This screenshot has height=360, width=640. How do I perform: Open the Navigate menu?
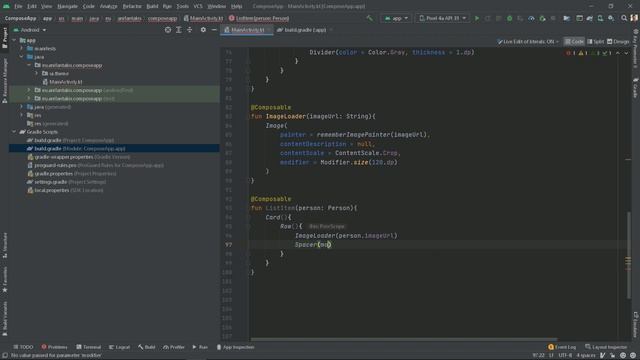(x=67, y=6)
